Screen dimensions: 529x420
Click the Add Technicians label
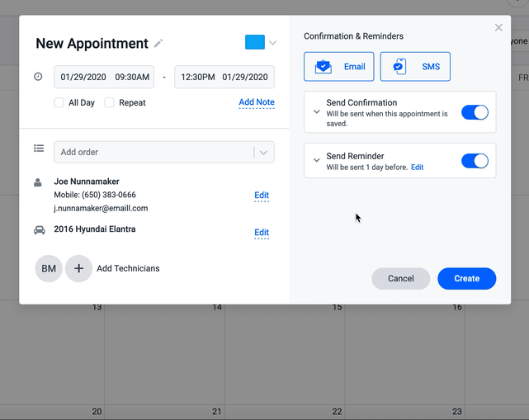128,268
